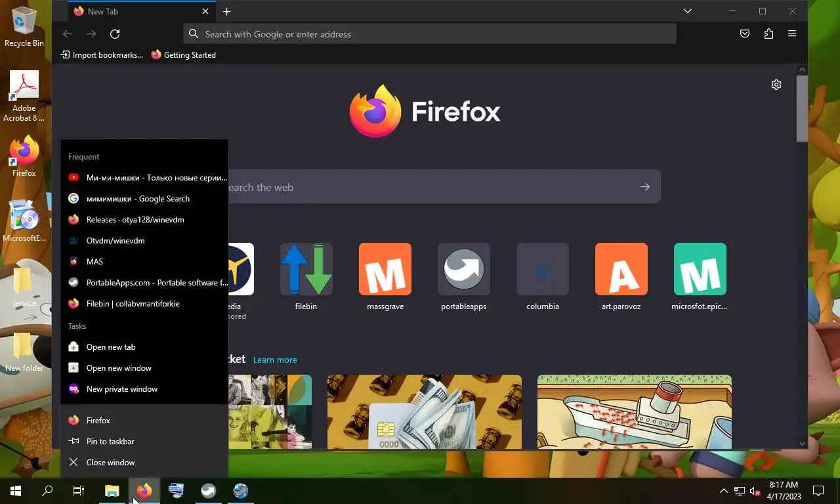Open the portableapps shortcut tile
Image resolution: width=840 pixels, height=504 pixels.
(464, 277)
